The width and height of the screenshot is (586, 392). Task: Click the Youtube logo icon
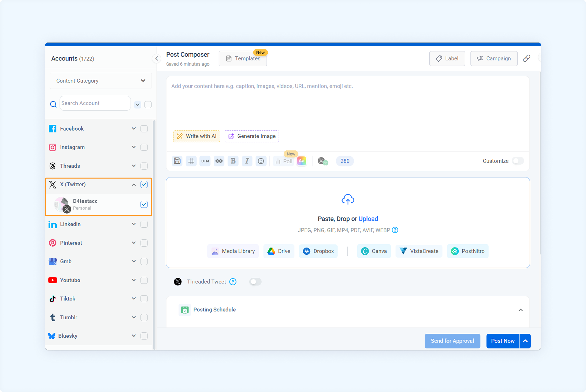point(53,280)
